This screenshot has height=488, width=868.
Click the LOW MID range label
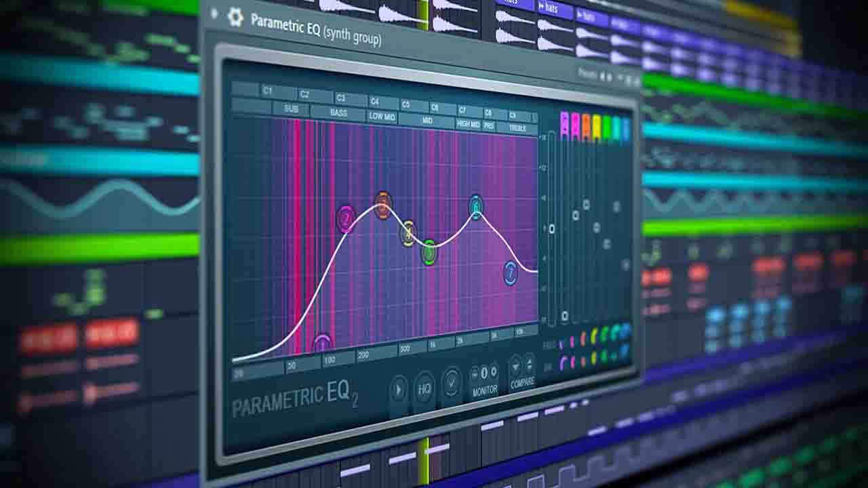coord(382,116)
